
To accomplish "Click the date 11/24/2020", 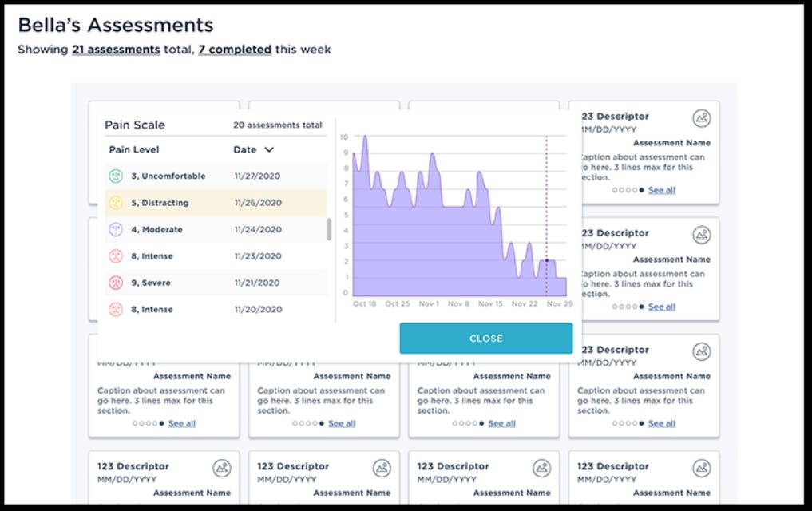I will (258, 229).
